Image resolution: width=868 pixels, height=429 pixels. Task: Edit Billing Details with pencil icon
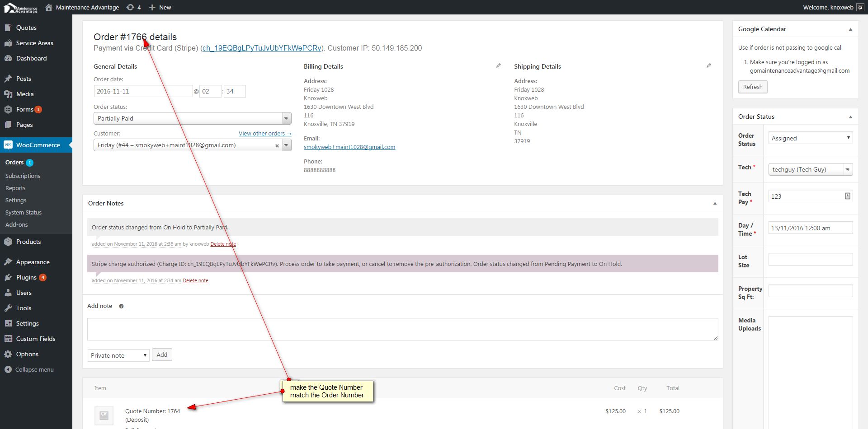[499, 65]
